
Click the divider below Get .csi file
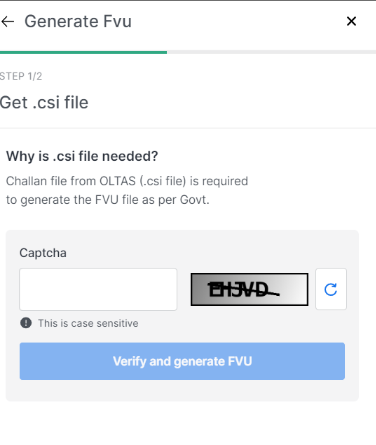(x=188, y=128)
